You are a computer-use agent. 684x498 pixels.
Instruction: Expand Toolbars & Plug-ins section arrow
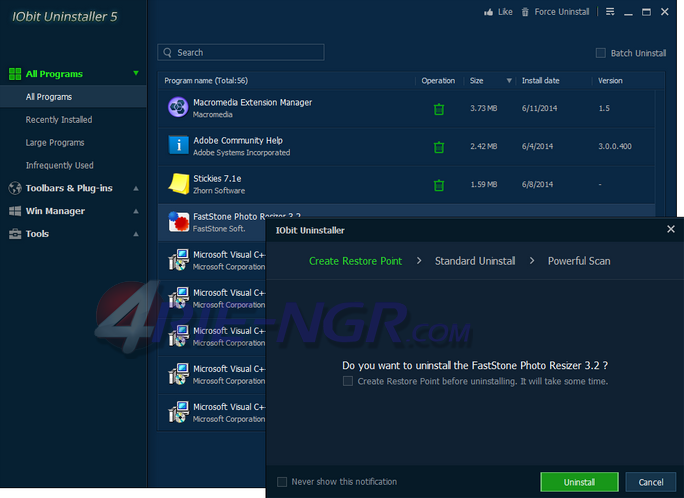click(136, 188)
